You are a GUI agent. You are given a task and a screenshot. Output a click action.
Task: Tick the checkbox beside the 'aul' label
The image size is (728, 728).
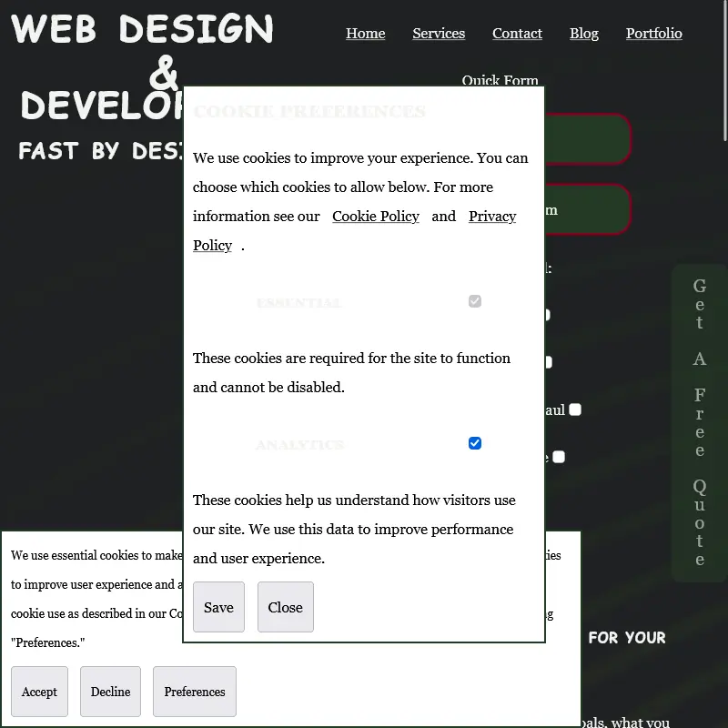point(575,409)
